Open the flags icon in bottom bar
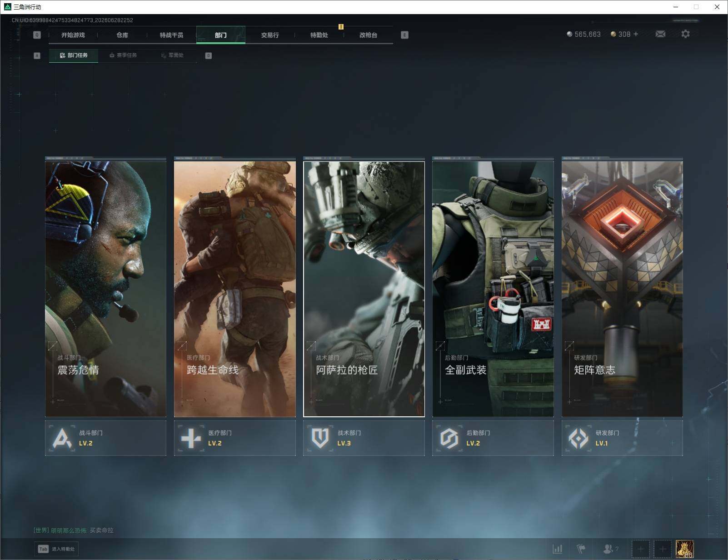This screenshot has height=560, width=728. click(x=581, y=549)
